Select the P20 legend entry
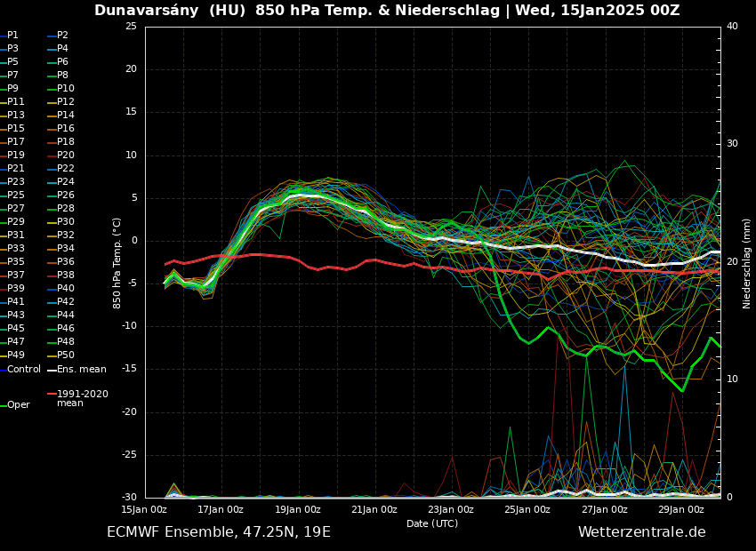The height and width of the screenshot is (551, 756). pos(66,156)
